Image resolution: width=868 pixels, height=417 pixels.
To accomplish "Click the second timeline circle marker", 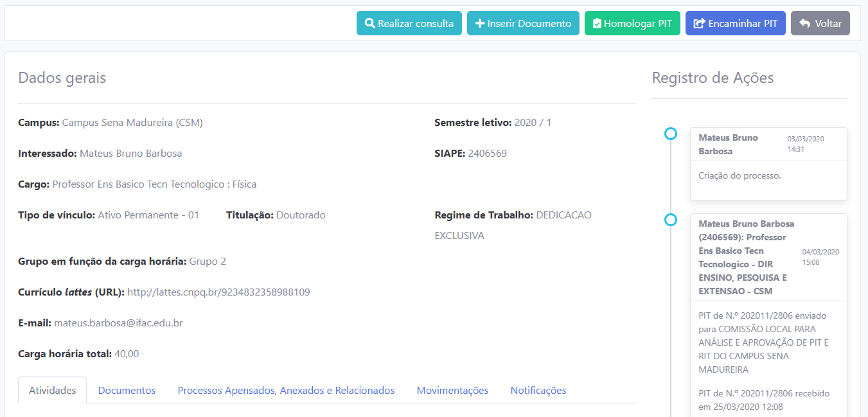I will click(x=670, y=220).
